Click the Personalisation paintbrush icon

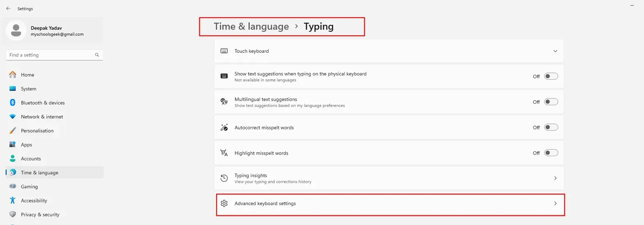tap(13, 131)
